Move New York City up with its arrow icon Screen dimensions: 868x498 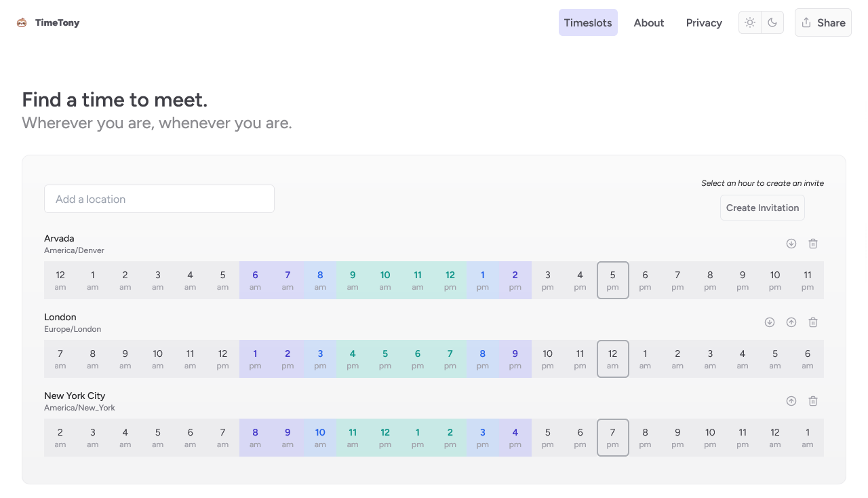point(791,400)
